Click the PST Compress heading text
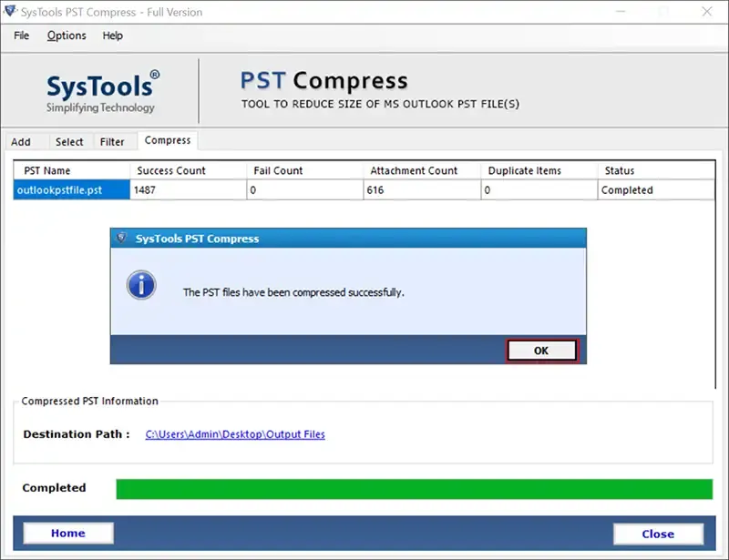This screenshot has height=560, width=729. click(x=324, y=80)
